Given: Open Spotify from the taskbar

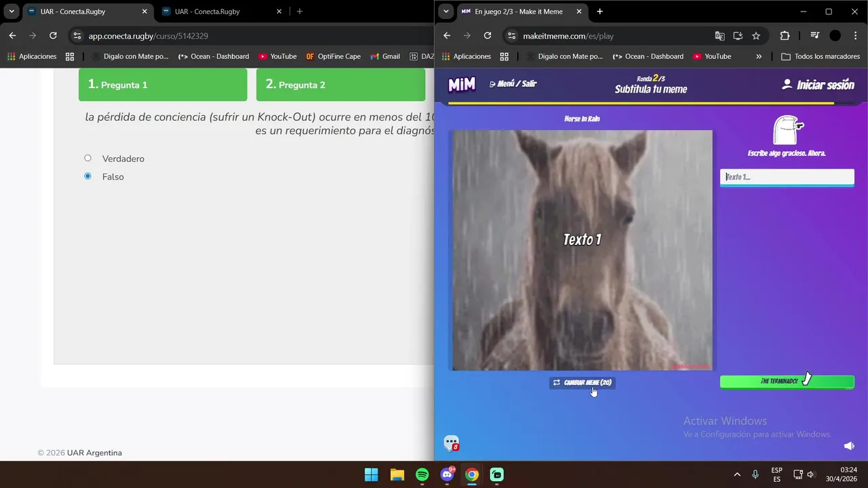Looking at the screenshot, I should (x=422, y=474).
